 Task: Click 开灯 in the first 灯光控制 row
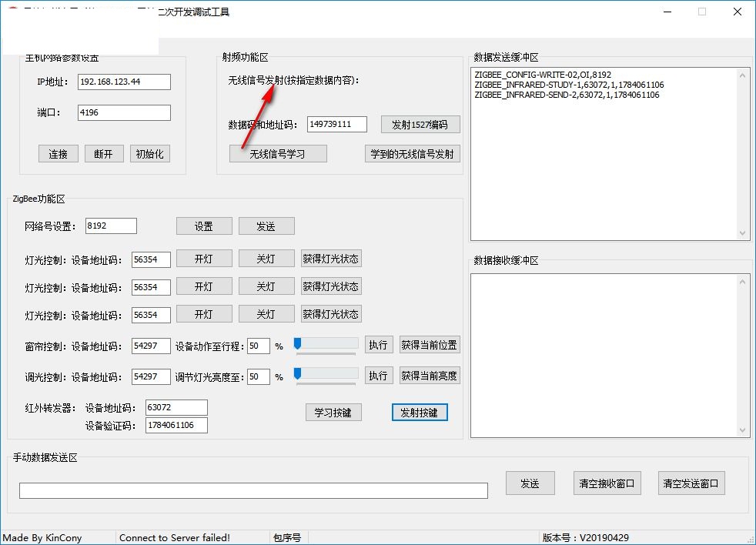coord(204,259)
